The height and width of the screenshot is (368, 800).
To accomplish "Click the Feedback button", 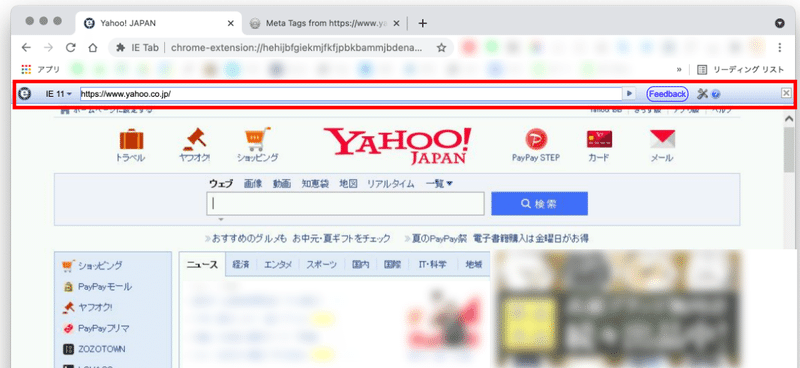I will click(x=667, y=94).
